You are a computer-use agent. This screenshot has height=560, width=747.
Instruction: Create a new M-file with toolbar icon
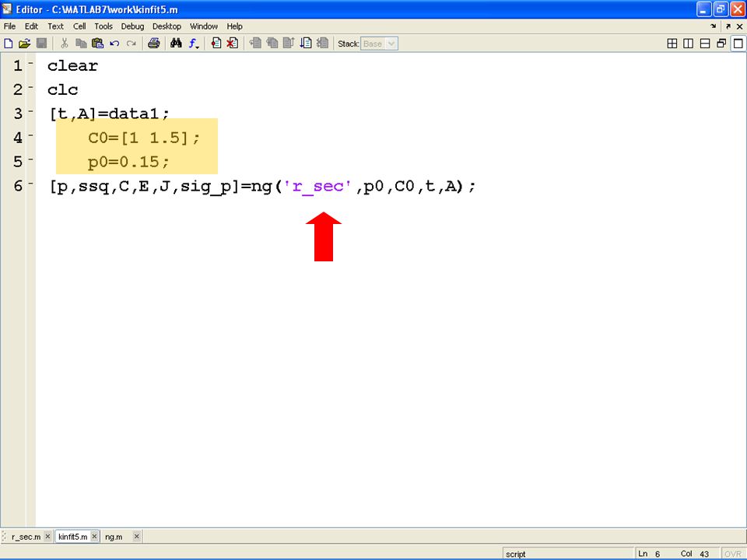click(x=8, y=44)
